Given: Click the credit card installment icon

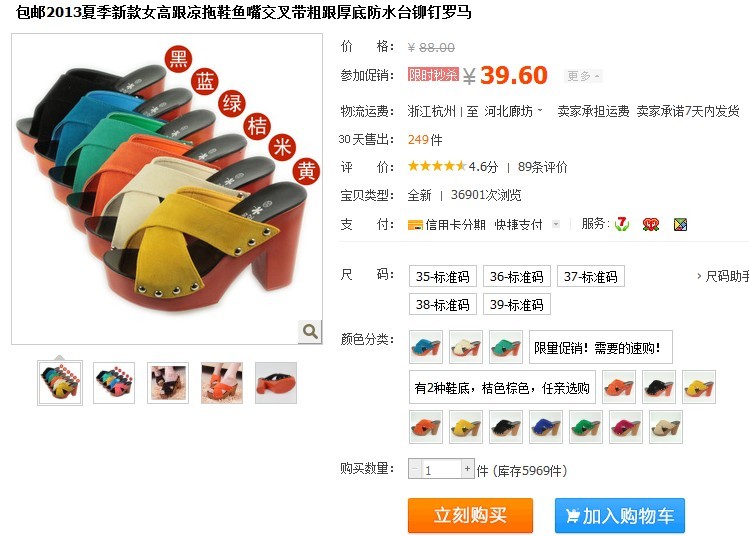Looking at the screenshot, I should (x=415, y=225).
